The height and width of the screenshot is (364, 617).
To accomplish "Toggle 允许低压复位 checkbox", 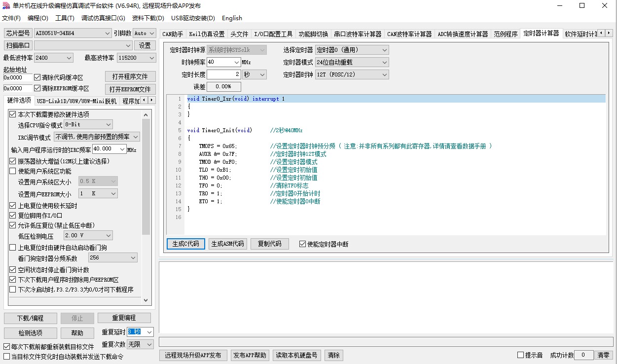I will tap(13, 225).
